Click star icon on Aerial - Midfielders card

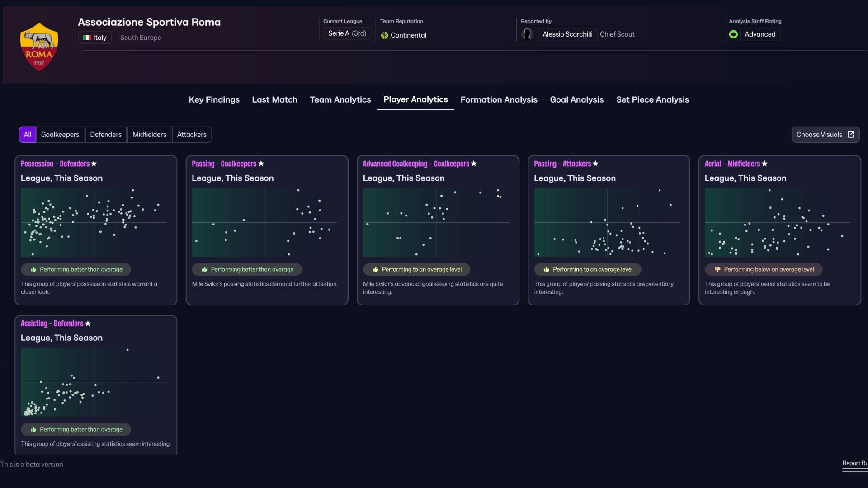(764, 164)
